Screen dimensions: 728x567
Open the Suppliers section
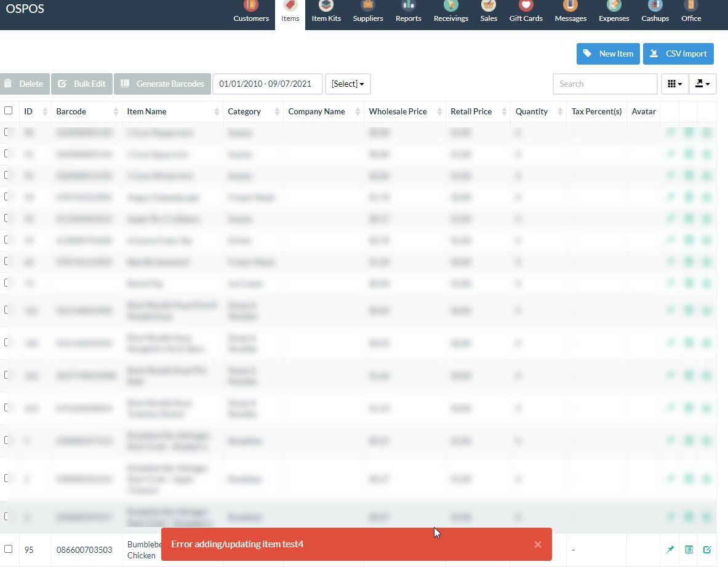pos(367,11)
